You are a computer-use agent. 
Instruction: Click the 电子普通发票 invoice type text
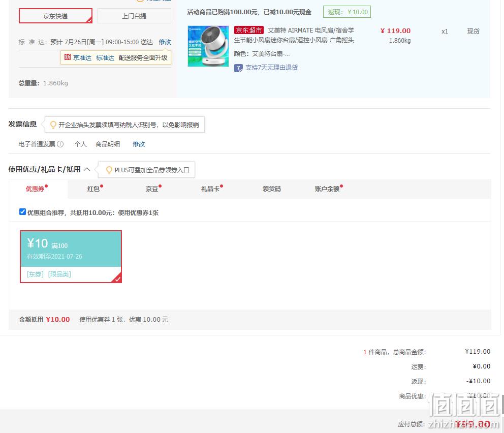point(37,144)
